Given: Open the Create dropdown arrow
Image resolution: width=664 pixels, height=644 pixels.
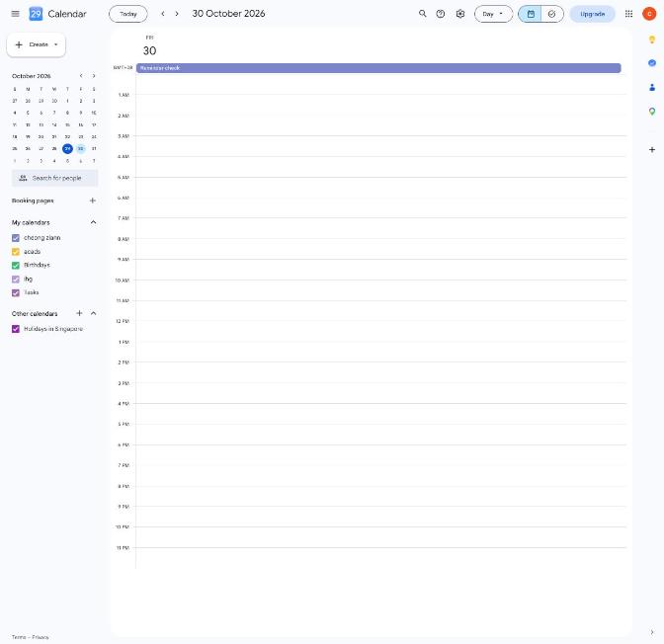Looking at the screenshot, I should click(x=55, y=44).
